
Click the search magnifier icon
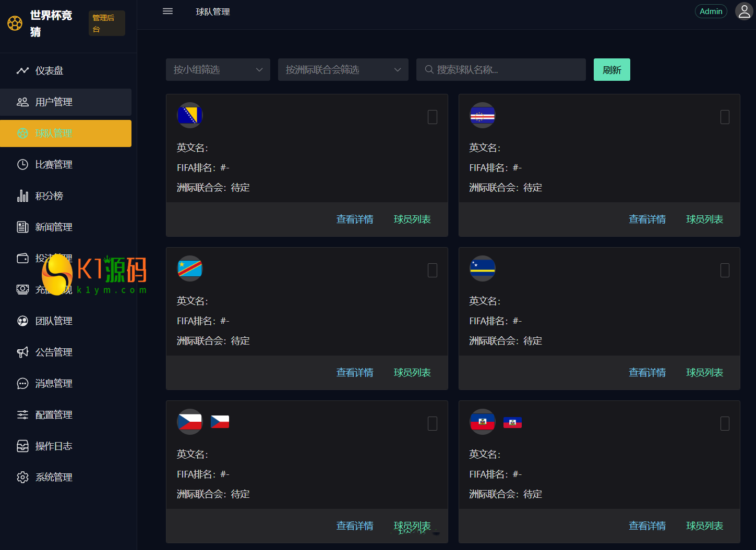coord(429,69)
